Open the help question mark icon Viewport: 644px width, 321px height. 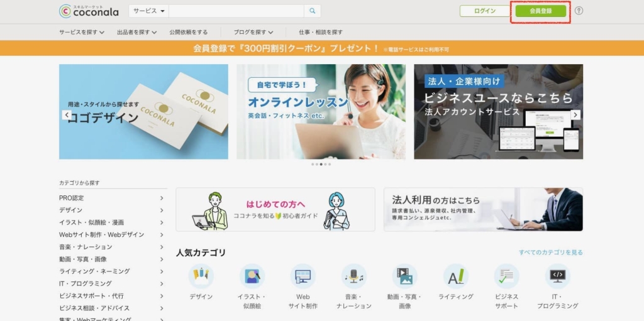click(x=579, y=11)
